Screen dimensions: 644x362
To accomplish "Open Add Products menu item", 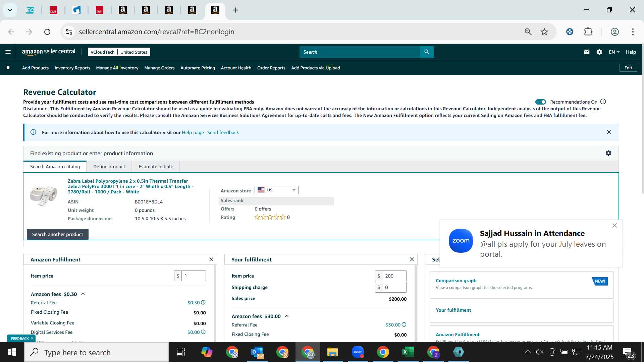I will pyautogui.click(x=35, y=68).
